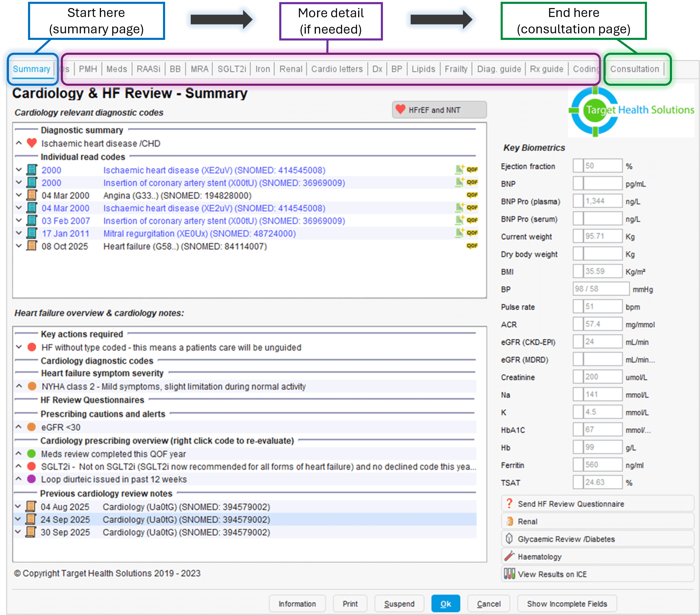Tick the checkbox beside the Creatinine field

coord(578,377)
